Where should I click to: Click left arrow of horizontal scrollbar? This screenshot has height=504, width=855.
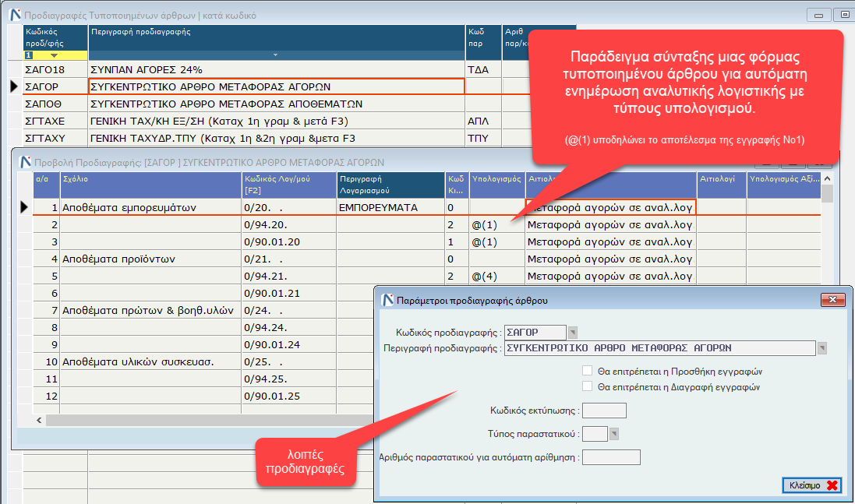coord(39,420)
